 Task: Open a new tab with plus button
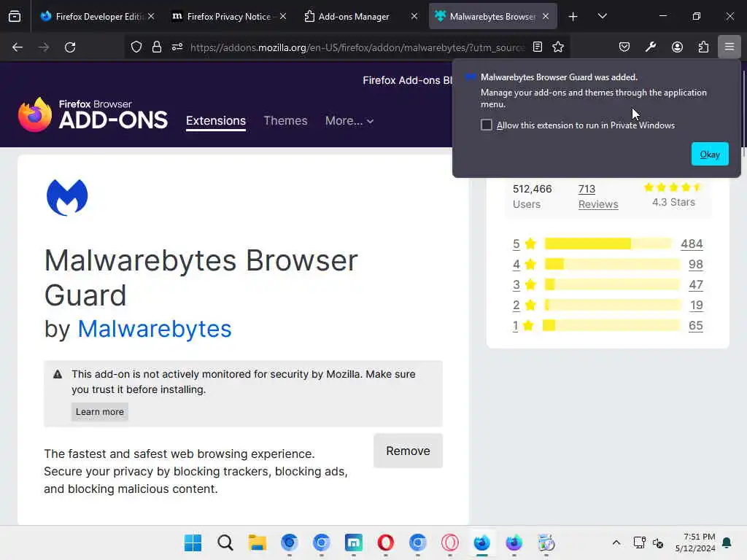point(573,17)
